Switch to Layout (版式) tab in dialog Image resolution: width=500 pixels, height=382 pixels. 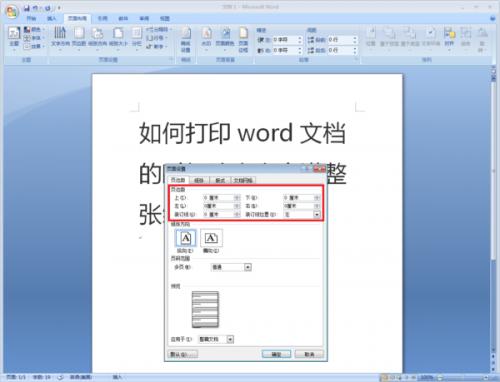pos(220,180)
